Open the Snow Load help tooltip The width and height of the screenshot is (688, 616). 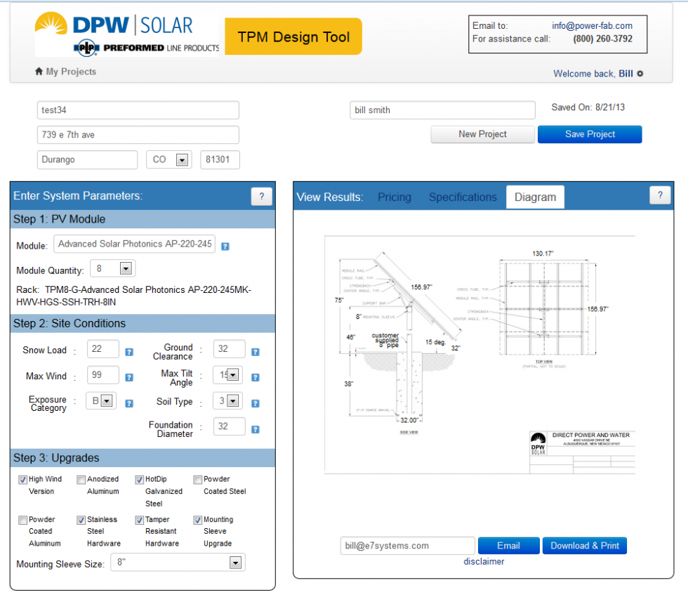129,350
